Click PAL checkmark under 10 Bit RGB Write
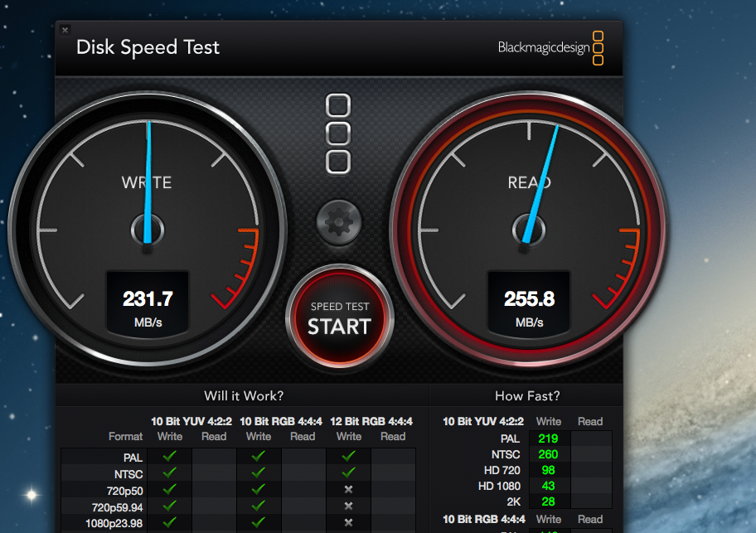 (x=259, y=456)
